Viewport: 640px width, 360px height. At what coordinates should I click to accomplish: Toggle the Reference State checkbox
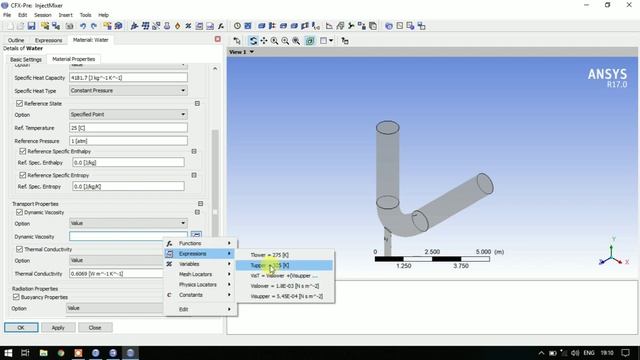point(19,103)
